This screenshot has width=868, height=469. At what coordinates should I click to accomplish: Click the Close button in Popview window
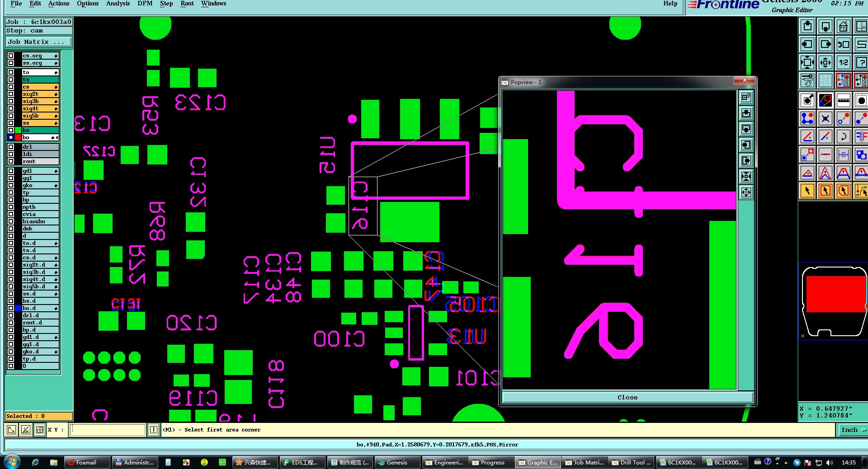click(627, 398)
